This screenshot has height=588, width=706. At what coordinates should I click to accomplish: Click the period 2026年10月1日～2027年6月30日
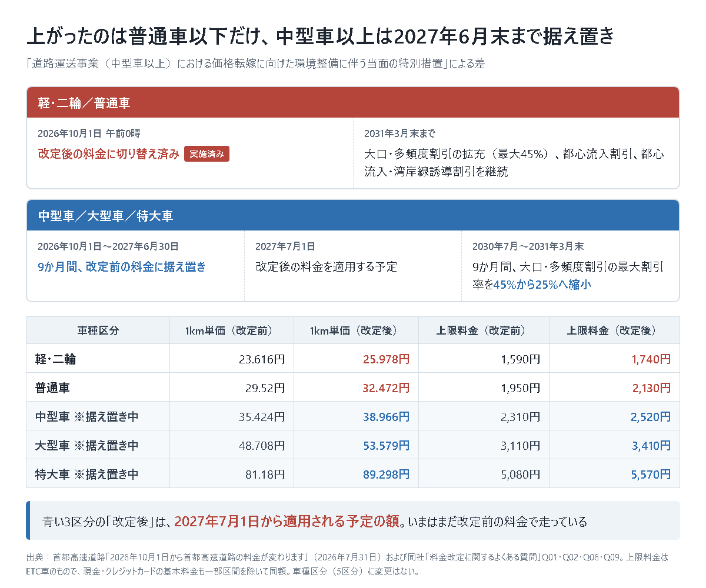108,246
